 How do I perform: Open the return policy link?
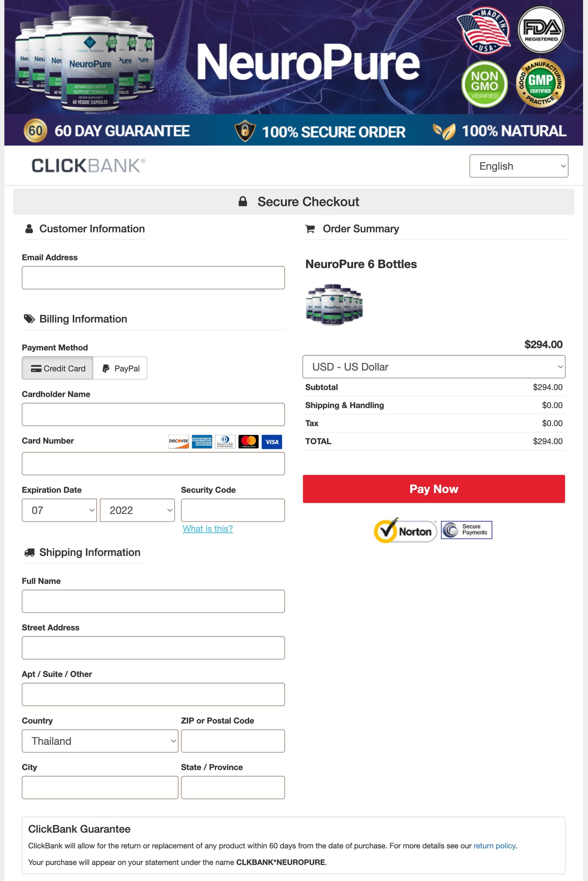pyautogui.click(x=495, y=845)
